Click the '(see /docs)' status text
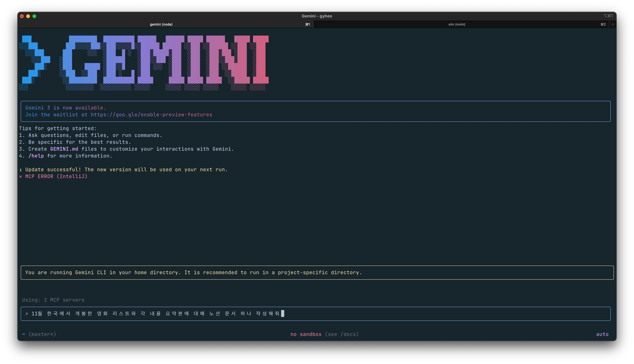Viewport: 634px width, 364px height. click(342, 334)
